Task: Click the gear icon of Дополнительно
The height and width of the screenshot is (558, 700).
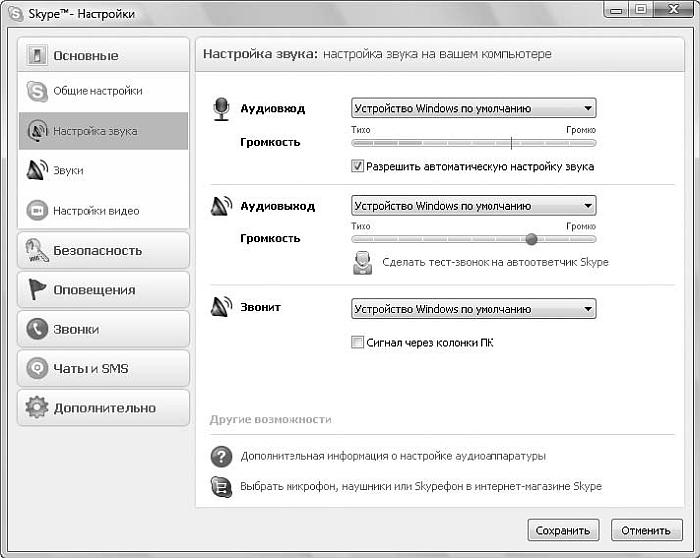Action: [37, 408]
